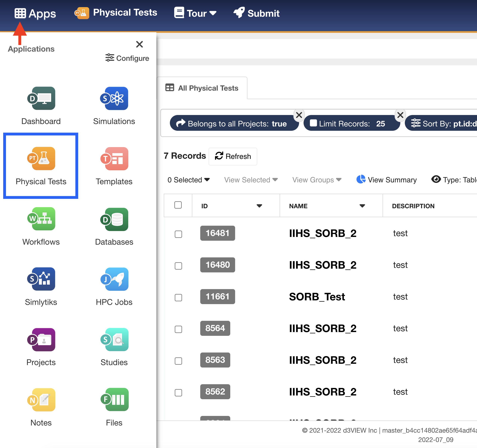The width and height of the screenshot is (477, 448).
Task: Click the Submit rocket icon
Action: pos(239,13)
